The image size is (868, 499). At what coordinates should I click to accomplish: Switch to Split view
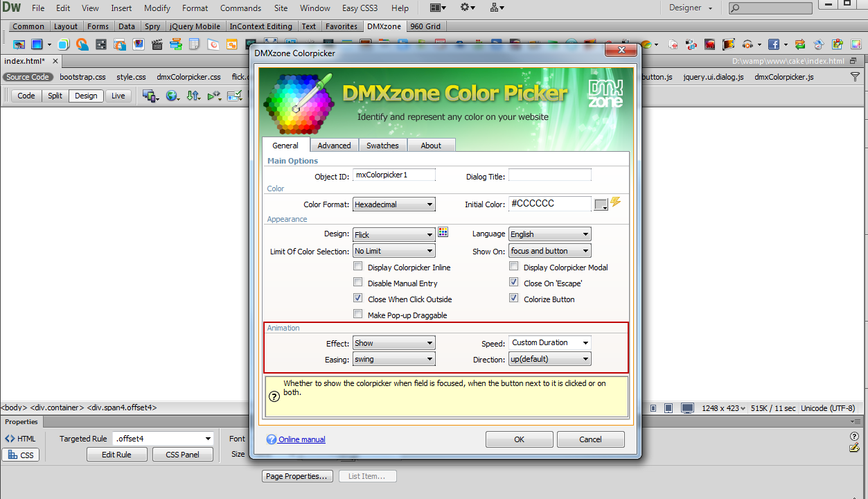(55, 96)
